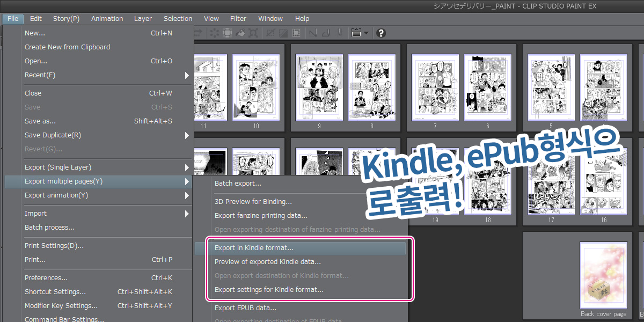Toggle Snap to Special Ruler icon
Viewport: 644px width, 322px height.
(x=325, y=33)
